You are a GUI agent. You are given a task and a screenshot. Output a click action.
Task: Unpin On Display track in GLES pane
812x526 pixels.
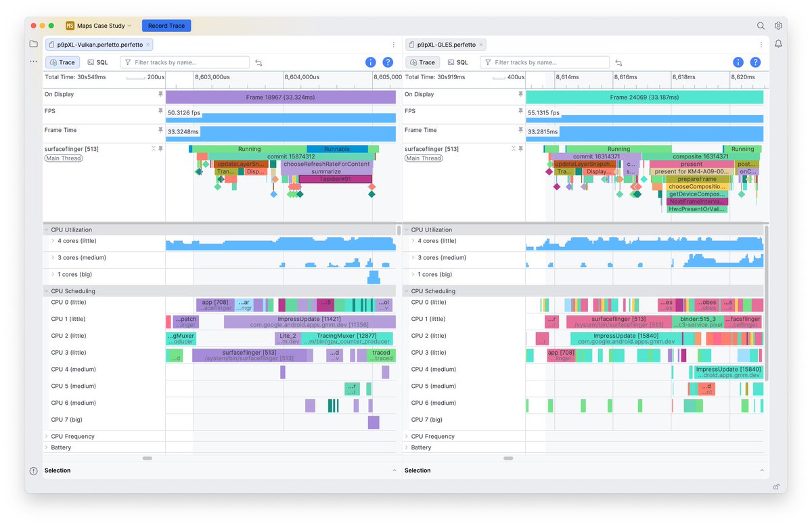520,94
